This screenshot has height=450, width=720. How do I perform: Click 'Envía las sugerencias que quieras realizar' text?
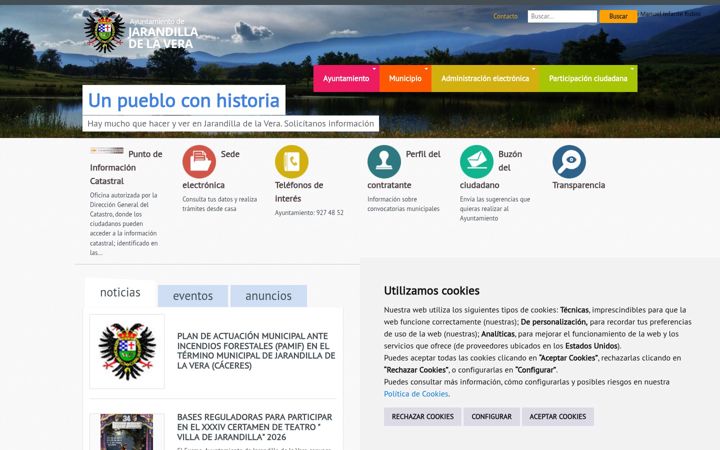(x=495, y=208)
